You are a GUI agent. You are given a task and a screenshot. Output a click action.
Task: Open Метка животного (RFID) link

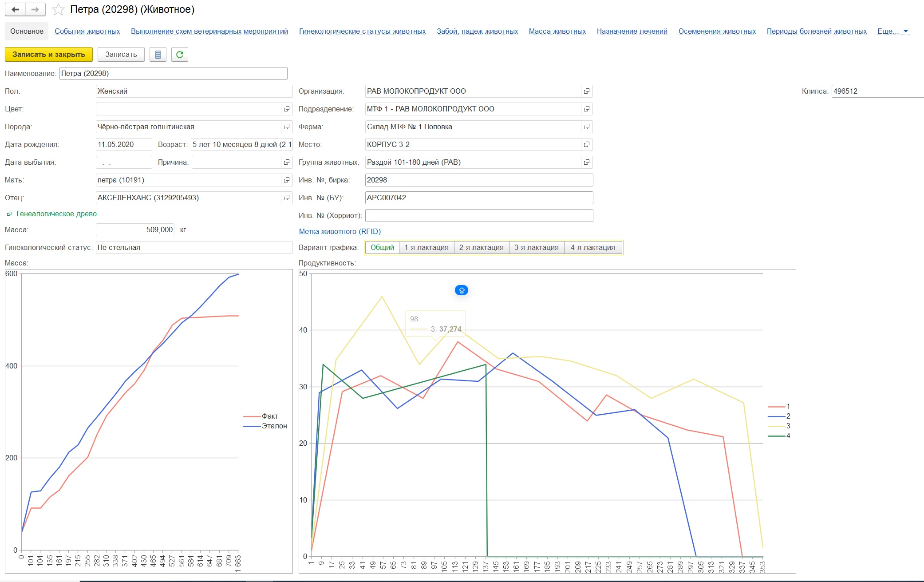tap(340, 231)
